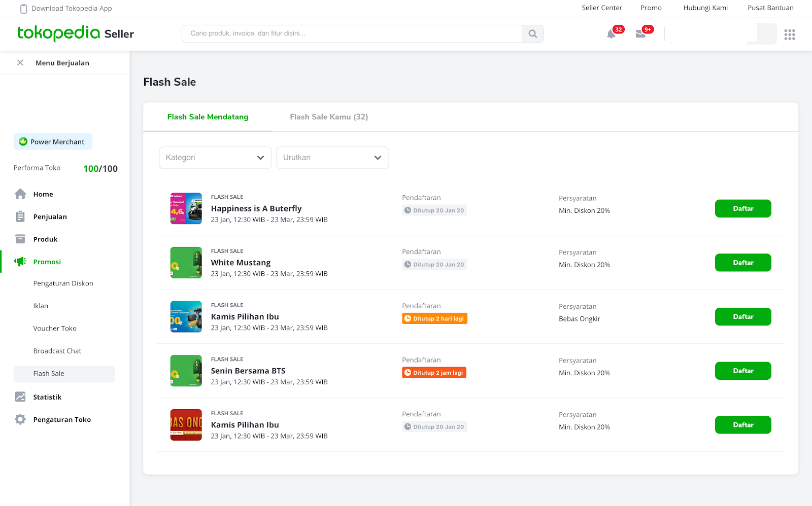Image resolution: width=812 pixels, height=506 pixels.
Task: Open the Urutkan sort dropdown
Action: 332,158
